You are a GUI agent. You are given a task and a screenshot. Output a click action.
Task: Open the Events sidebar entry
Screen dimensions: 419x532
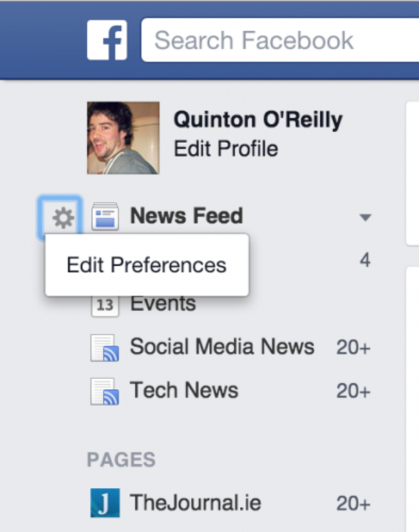point(162,303)
